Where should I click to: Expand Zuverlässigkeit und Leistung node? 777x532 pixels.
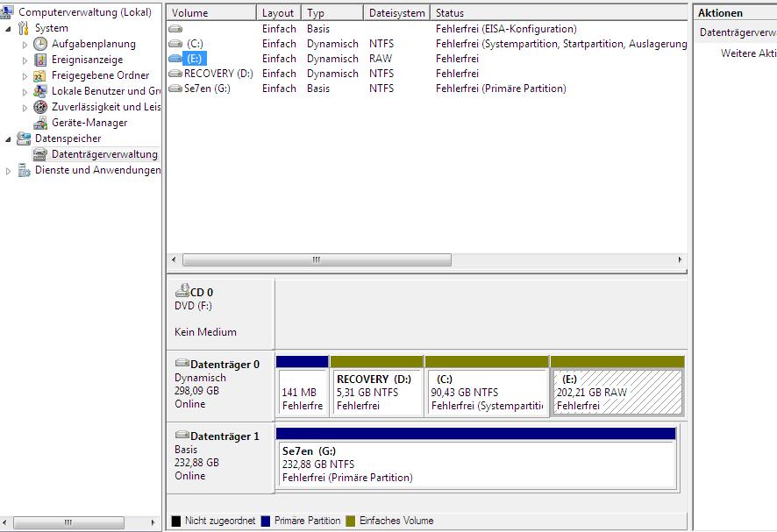[x=25, y=108]
